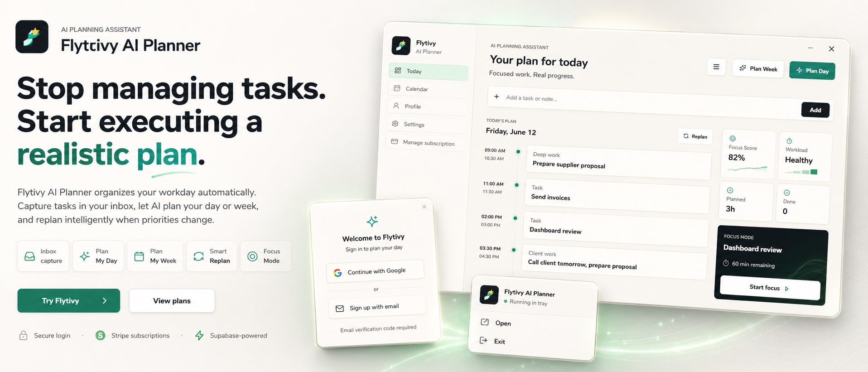Open Manage subscription in the sidebar
Screen dimensions: 868x372
tap(424, 142)
